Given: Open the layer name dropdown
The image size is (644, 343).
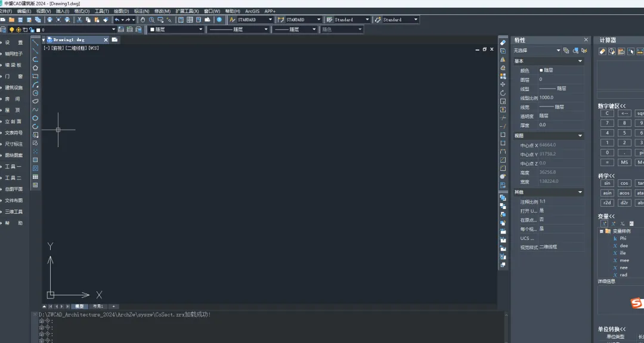Looking at the screenshot, I should [114, 30].
